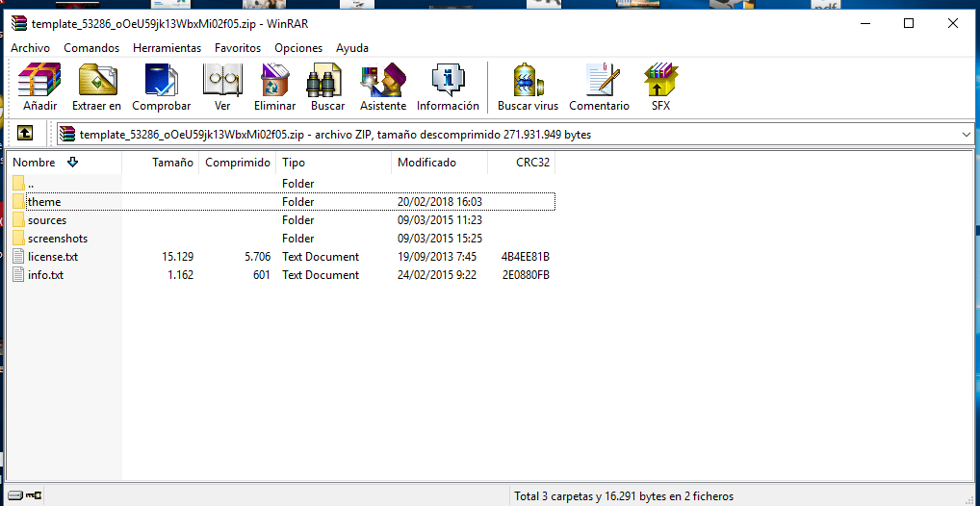This screenshot has height=506, width=980.
Task: Click the Extraer en toolbar icon
Action: [97, 80]
